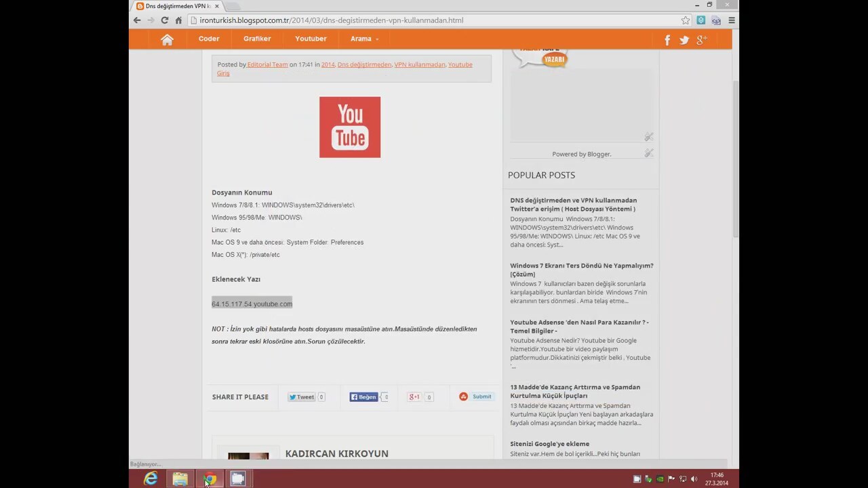868x488 pixels.
Task: Reload the page with refresh icon
Action: click(x=165, y=20)
